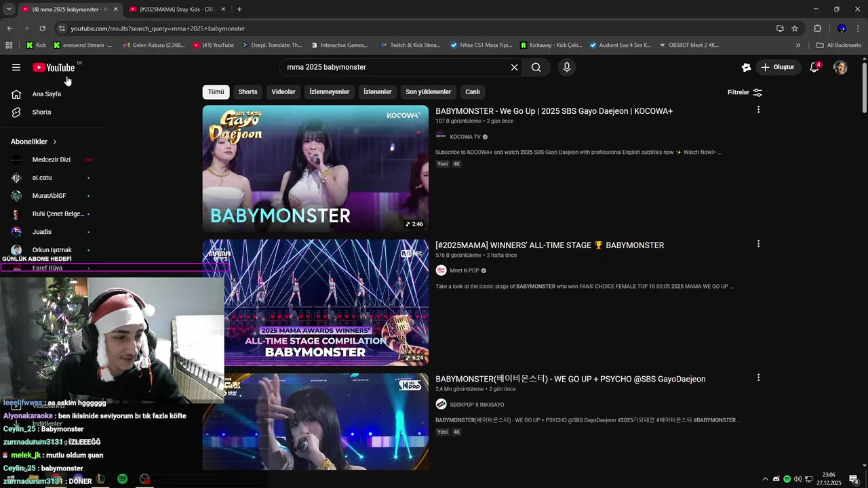868x488 pixels.
Task: Close the 'mma 2025 babymonster' browser tab
Action: [115, 9]
